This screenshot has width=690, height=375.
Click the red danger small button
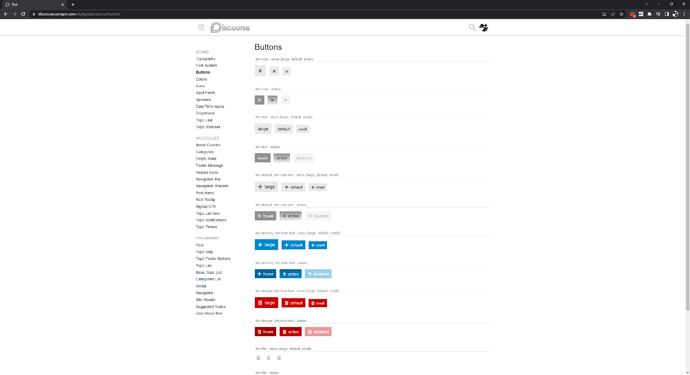pyautogui.click(x=318, y=303)
